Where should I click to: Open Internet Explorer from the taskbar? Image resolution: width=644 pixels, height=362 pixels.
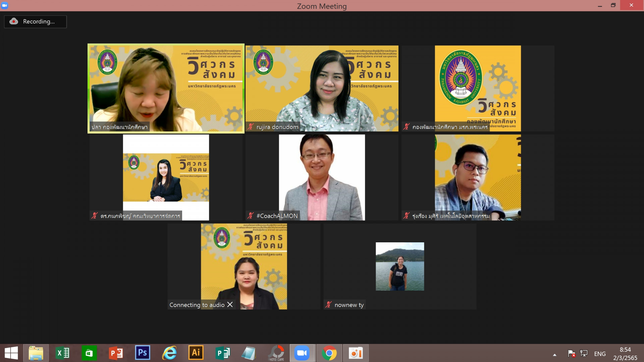click(x=169, y=353)
